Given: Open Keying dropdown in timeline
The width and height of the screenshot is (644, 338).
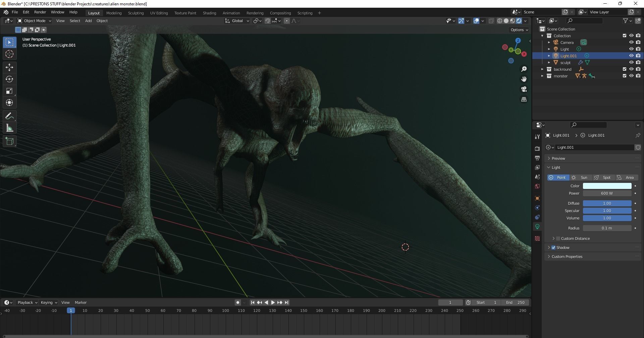Looking at the screenshot, I should click(x=49, y=302).
